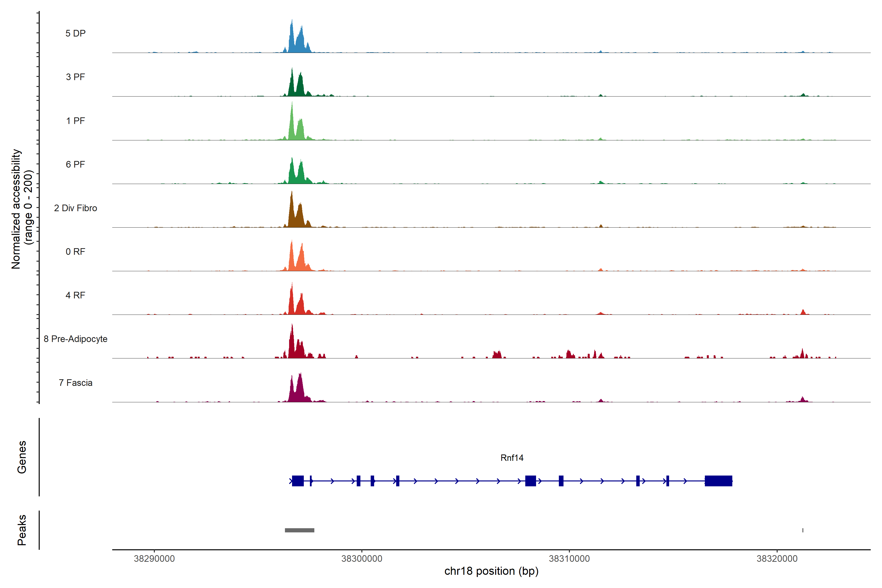Click the small peak tick near 38320000

pyautogui.click(x=803, y=530)
